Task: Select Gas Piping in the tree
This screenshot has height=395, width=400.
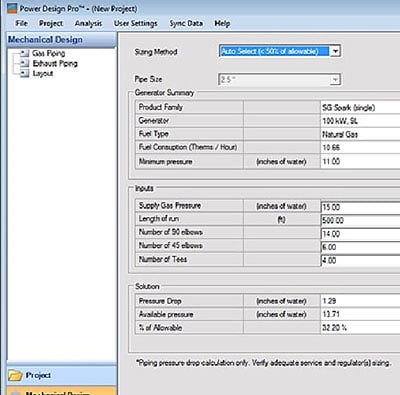Action: tap(49, 53)
